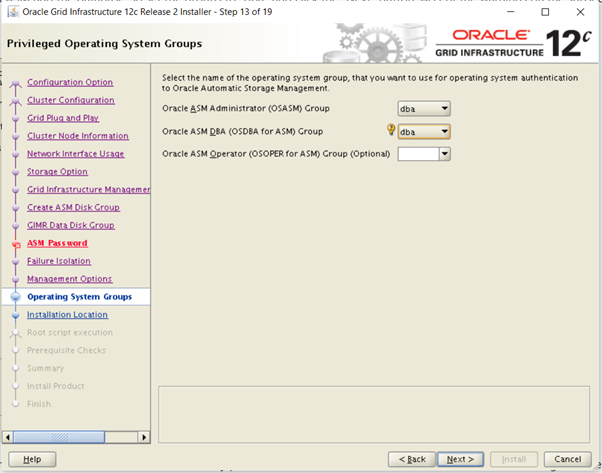Click the sidebar horizontal scrollbar right arrow
602x473 pixels.
click(144, 436)
